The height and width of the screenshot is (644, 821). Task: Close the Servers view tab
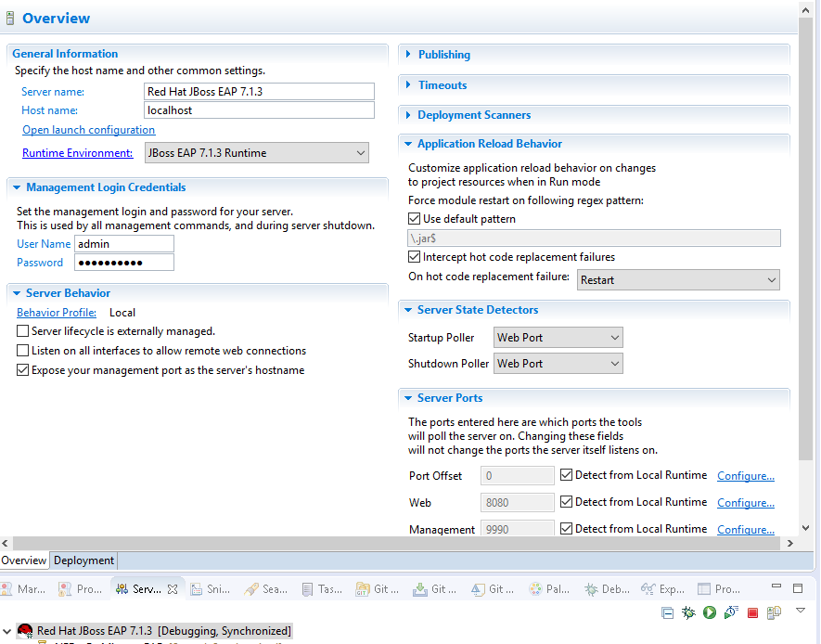[x=173, y=589]
